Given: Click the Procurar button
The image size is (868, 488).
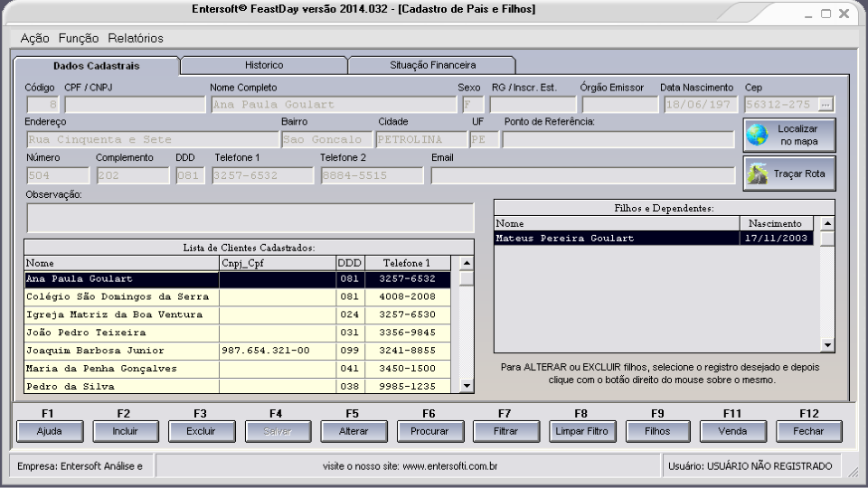Looking at the screenshot, I should coord(430,432).
